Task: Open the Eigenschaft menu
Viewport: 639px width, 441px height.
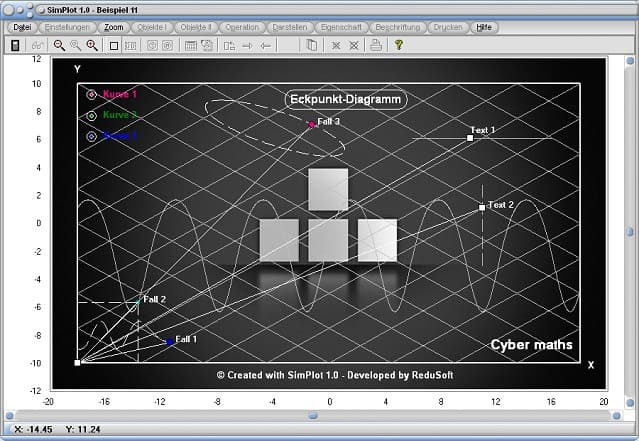Action: click(341, 27)
